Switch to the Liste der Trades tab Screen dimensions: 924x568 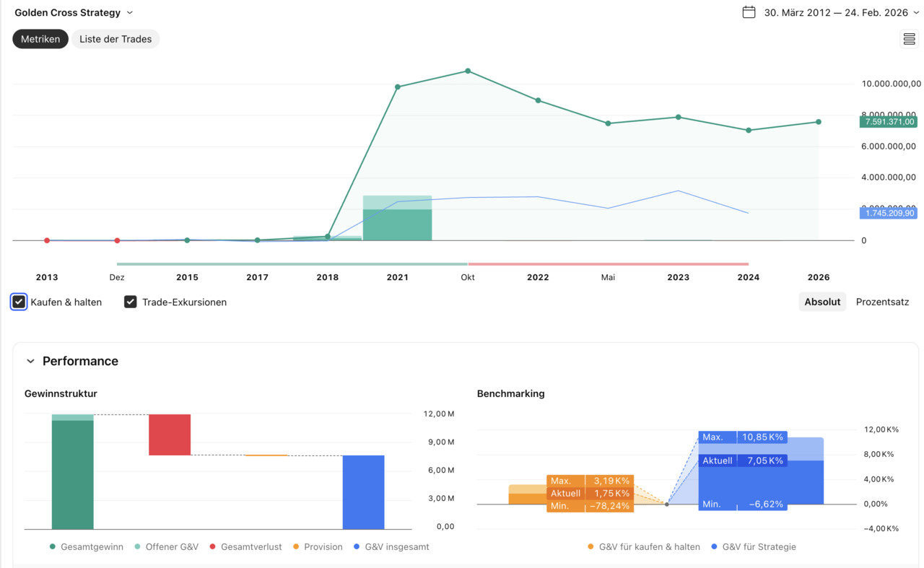115,39
